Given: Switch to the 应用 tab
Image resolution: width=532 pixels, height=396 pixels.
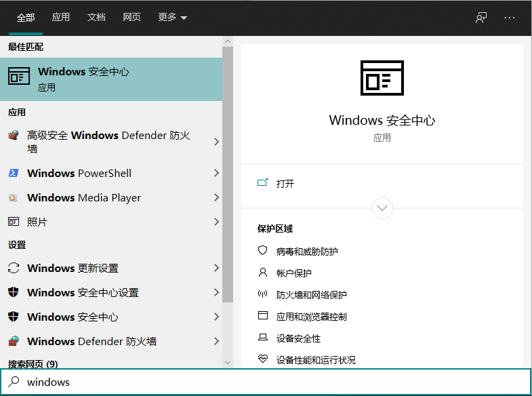Looking at the screenshot, I should pos(61,18).
